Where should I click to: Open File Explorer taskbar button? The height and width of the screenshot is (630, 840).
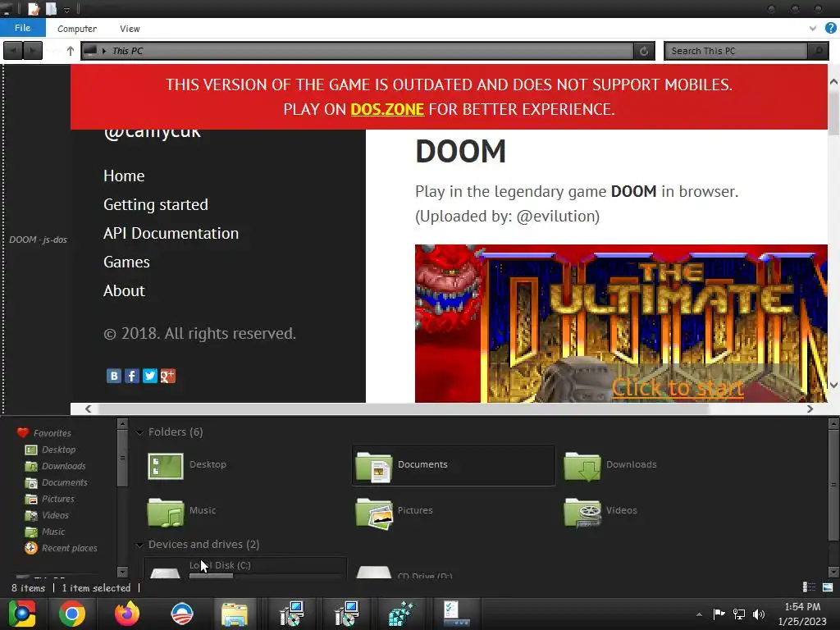click(235, 614)
